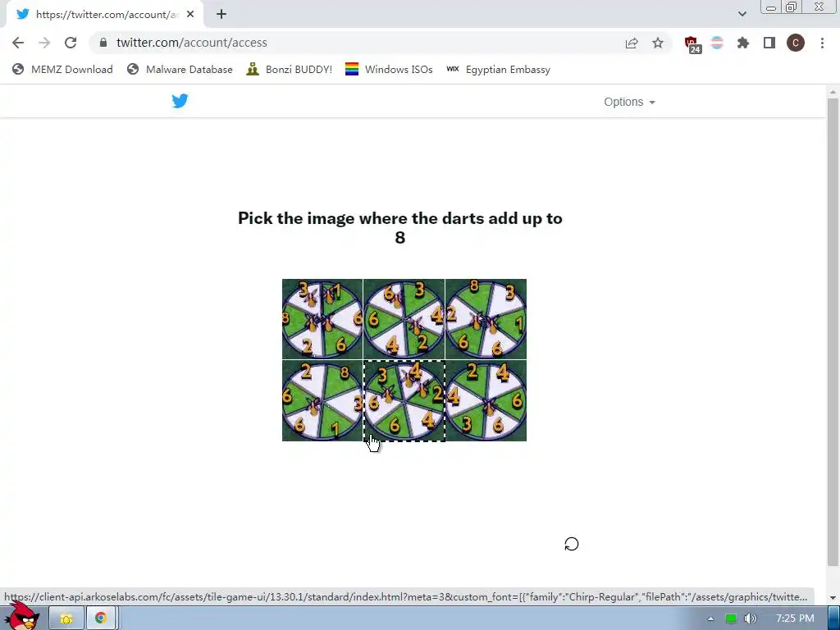Select dartboard tile with 8, 3, 2, 1, 6, 6
This screenshot has height=630, width=840.
point(486,319)
